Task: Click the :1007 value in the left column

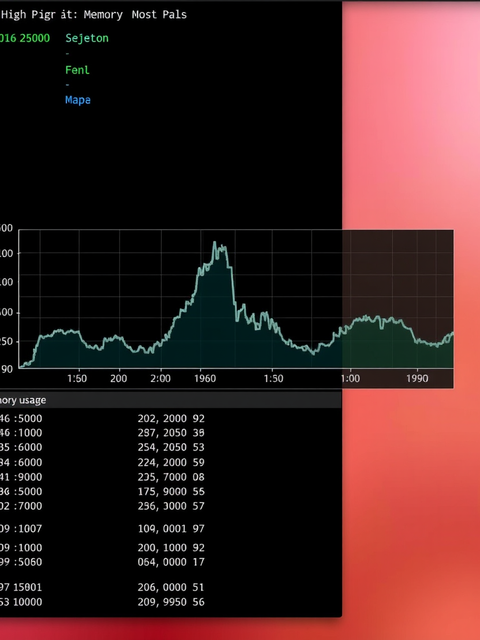Action: point(28,529)
